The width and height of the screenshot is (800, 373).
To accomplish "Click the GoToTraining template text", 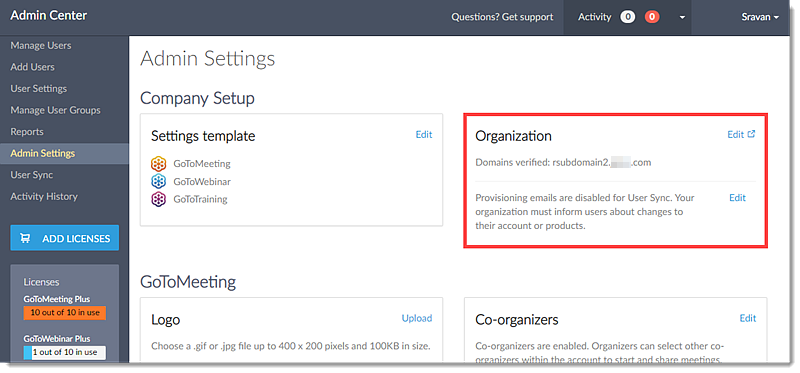I will [x=200, y=199].
